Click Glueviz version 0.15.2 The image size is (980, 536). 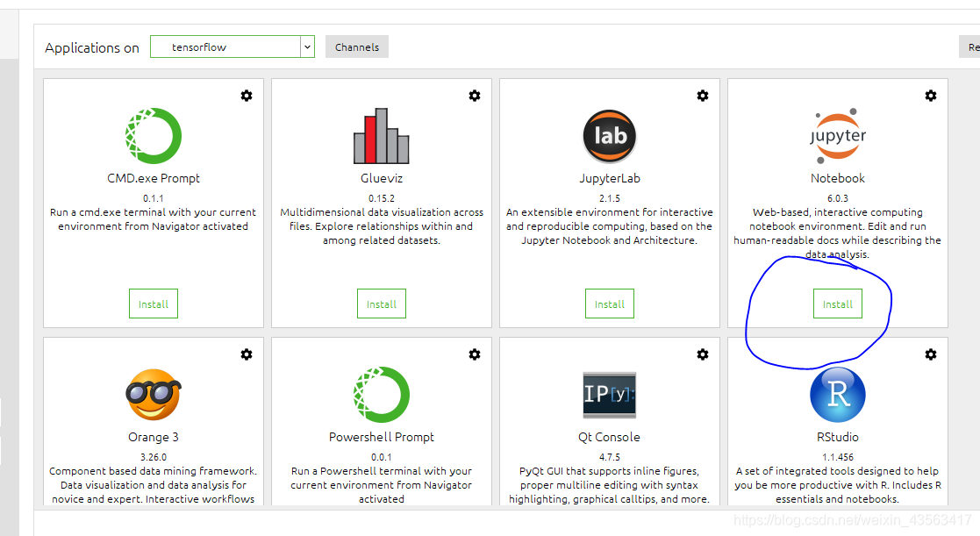point(382,198)
